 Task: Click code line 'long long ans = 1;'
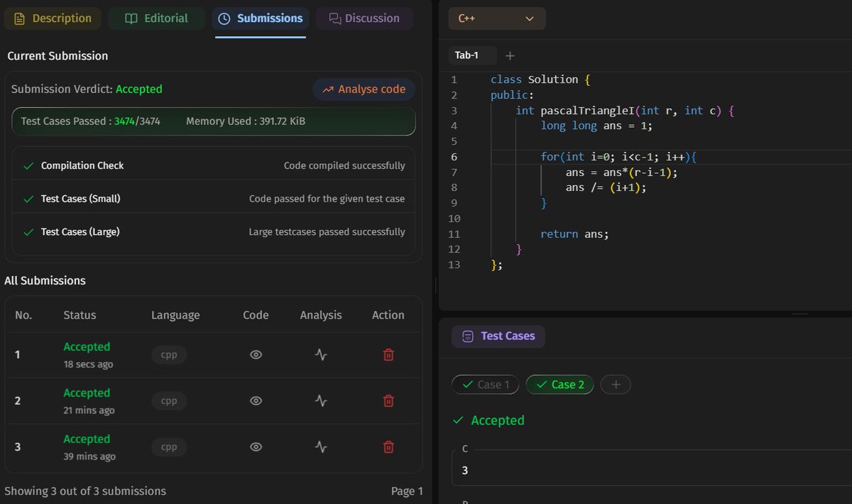[x=596, y=126]
